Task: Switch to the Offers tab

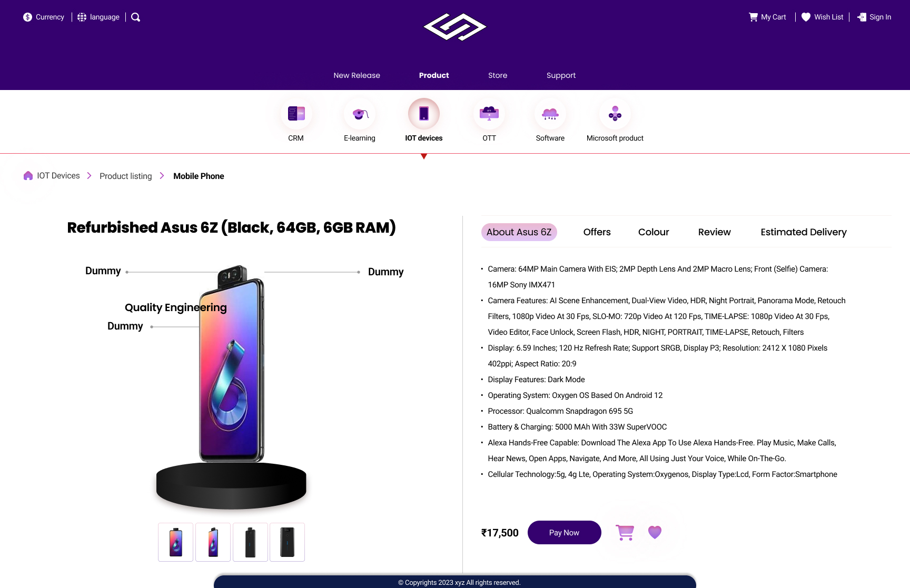Action: [597, 232]
